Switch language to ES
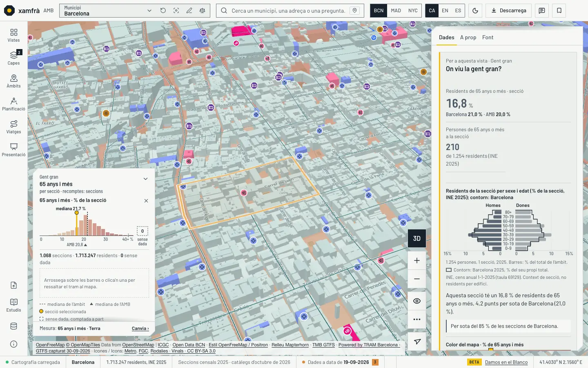The width and height of the screenshot is (588, 368). [x=458, y=11]
